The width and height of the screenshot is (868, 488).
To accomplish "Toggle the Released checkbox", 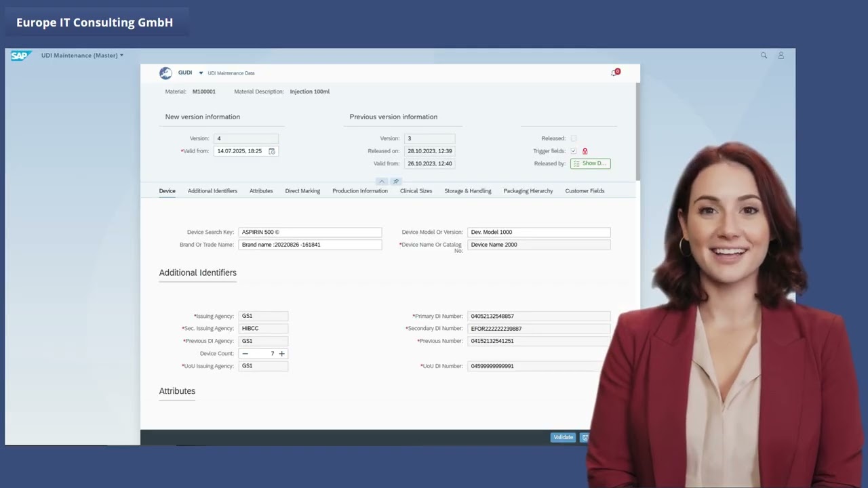I will pyautogui.click(x=573, y=138).
